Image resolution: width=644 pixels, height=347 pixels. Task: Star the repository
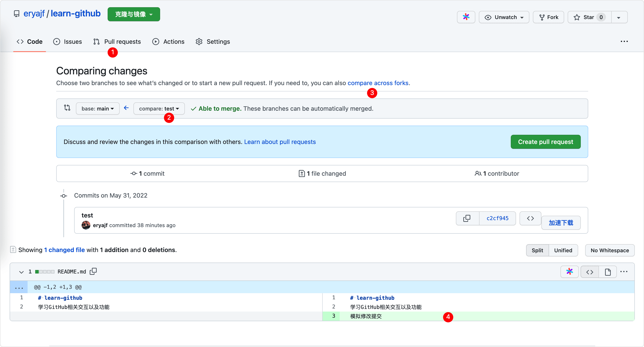(x=590, y=17)
